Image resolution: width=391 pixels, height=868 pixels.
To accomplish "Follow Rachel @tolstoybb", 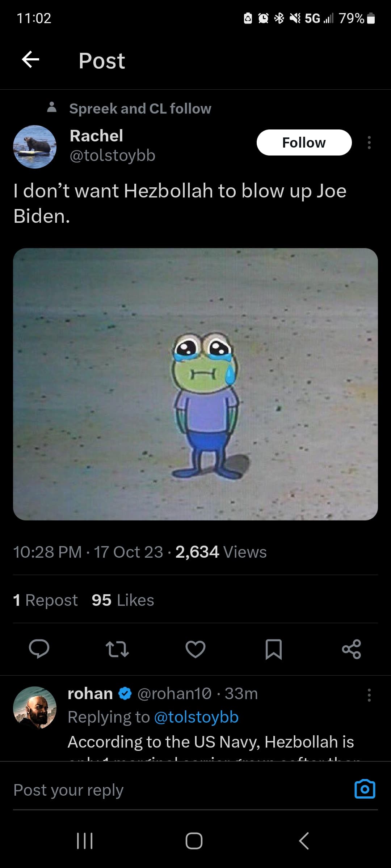I will (x=304, y=142).
